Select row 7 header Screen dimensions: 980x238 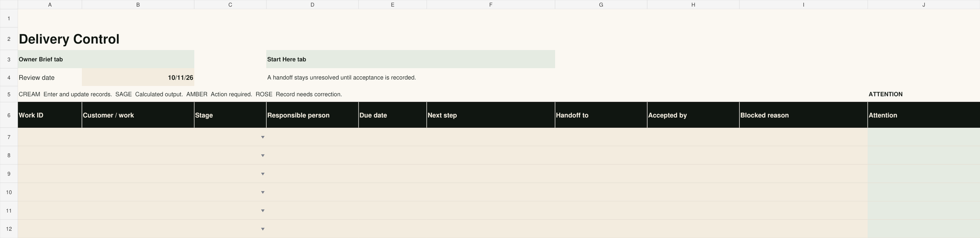click(9, 137)
